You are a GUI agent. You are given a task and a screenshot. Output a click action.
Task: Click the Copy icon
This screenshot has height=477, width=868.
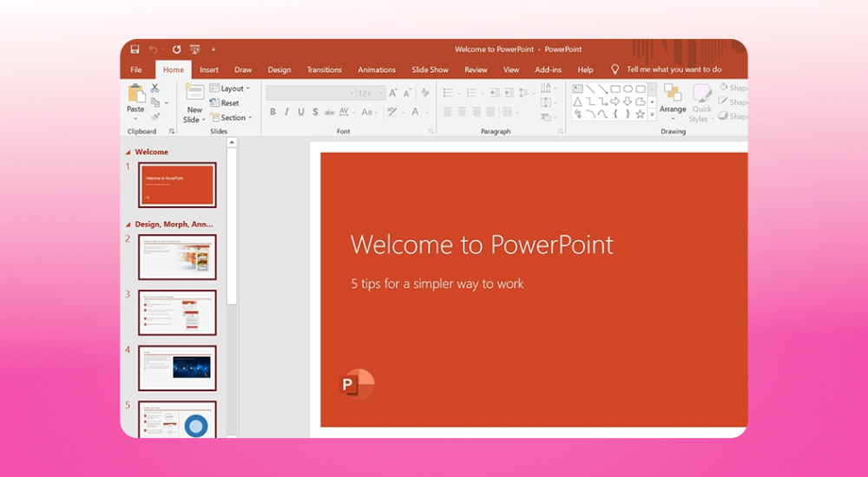pyautogui.click(x=155, y=102)
